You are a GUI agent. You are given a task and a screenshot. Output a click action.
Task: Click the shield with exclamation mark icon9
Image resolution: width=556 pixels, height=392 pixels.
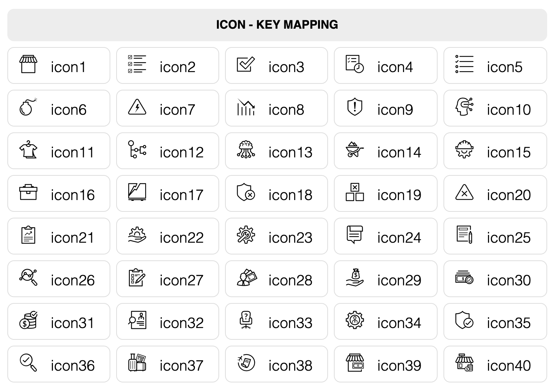pyautogui.click(x=355, y=107)
